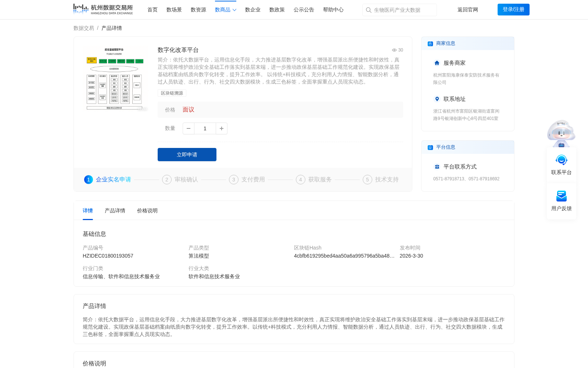
Task: Click the product title 数字化改革平台
Action: coord(178,50)
